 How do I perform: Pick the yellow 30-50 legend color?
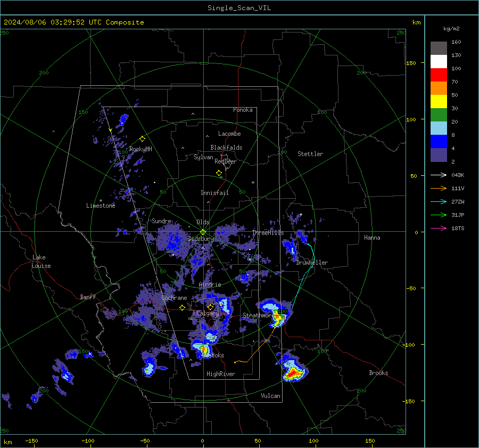point(439,102)
